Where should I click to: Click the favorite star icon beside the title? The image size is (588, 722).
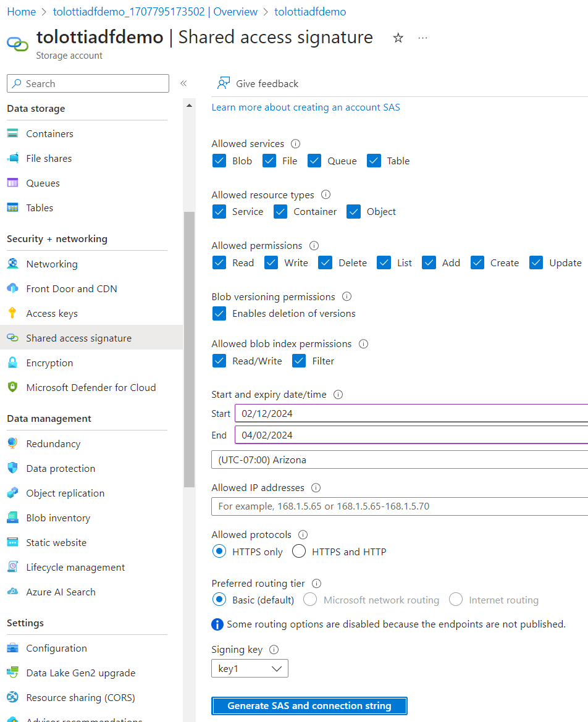(398, 38)
